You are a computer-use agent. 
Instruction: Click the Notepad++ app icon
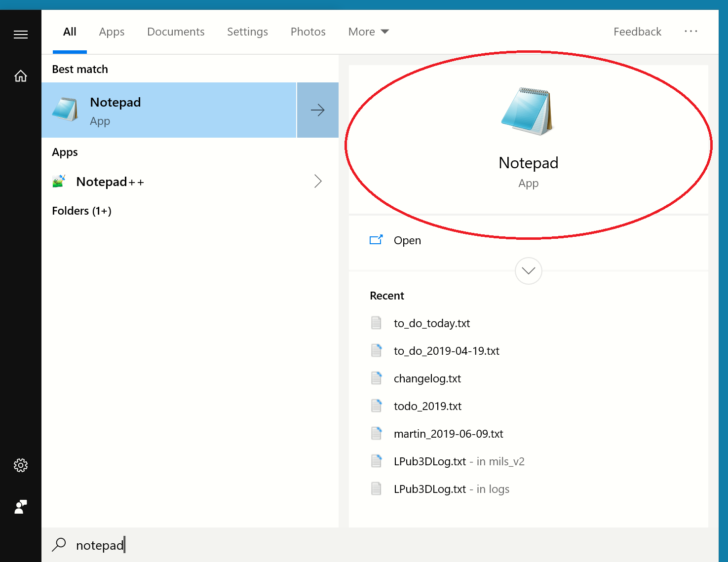point(59,181)
